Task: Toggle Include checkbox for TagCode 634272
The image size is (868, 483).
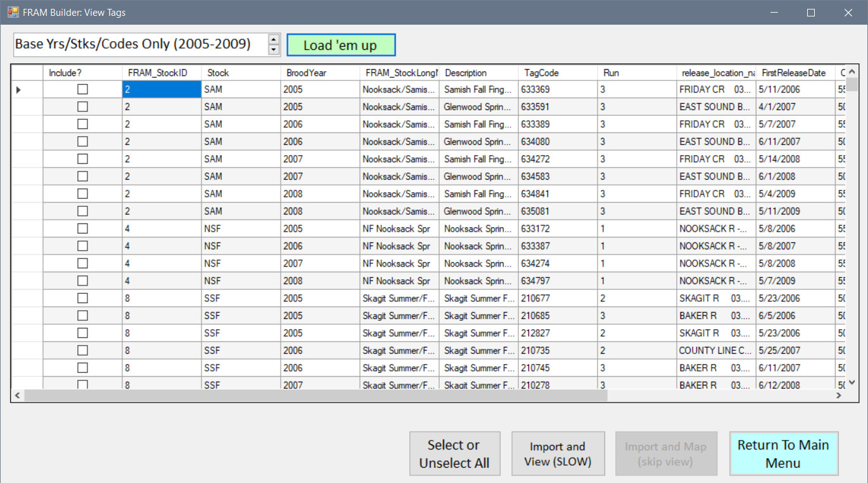Action: pyautogui.click(x=82, y=159)
